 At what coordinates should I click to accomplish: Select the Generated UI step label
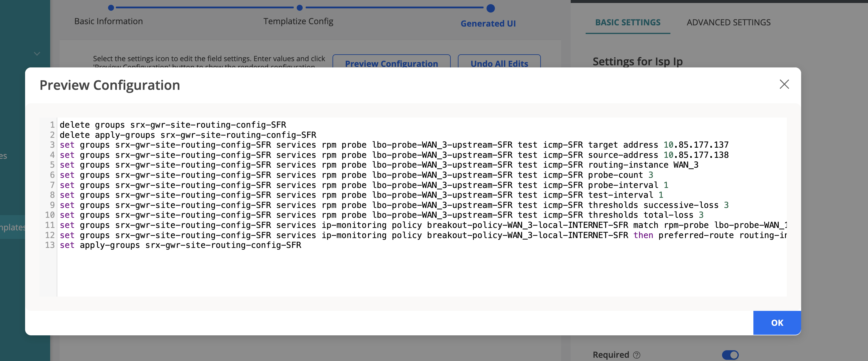click(488, 24)
